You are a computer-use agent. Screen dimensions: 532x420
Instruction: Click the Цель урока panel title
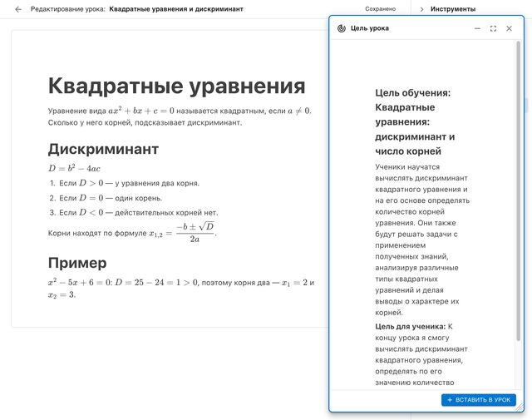(369, 28)
